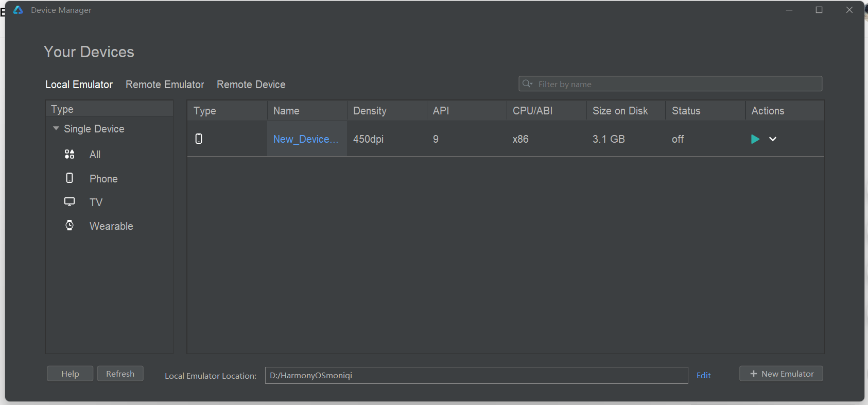
Task: Sort by Density column header
Action: click(x=387, y=111)
